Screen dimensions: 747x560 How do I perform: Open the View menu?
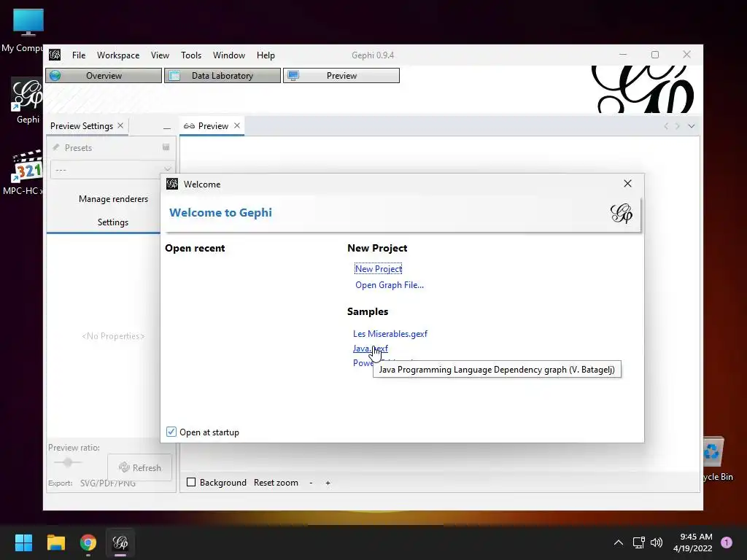click(160, 55)
